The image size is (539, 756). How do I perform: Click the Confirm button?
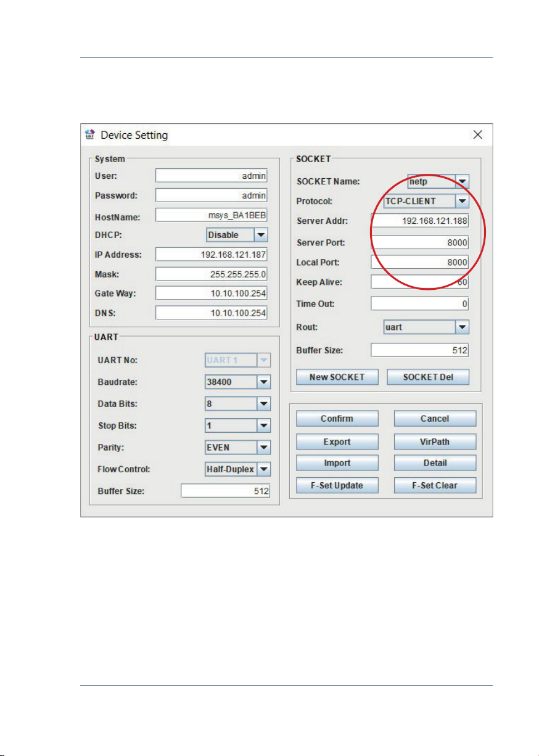[337, 419]
